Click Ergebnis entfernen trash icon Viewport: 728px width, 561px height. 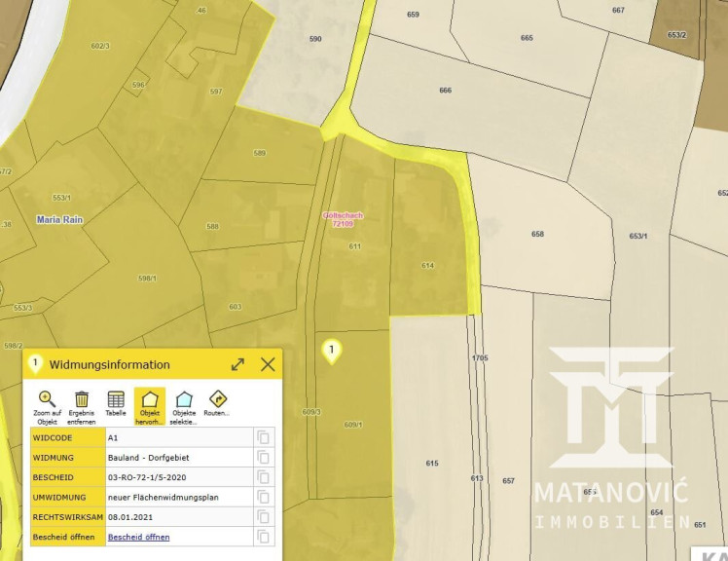(x=82, y=399)
